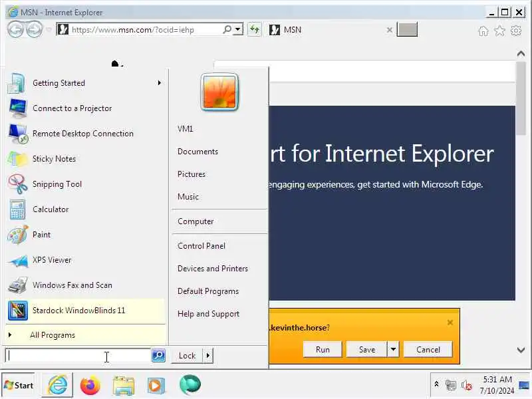Open Default Programs
This screenshot has height=399, width=532.
(208, 291)
